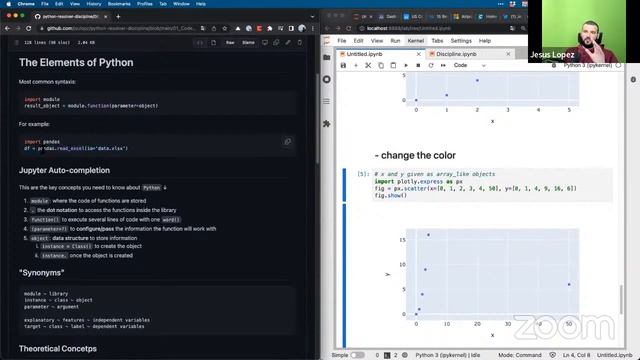Toggle Simple mode switch in status bar
This screenshot has height=360, width=640.
(x=357, y=355)
